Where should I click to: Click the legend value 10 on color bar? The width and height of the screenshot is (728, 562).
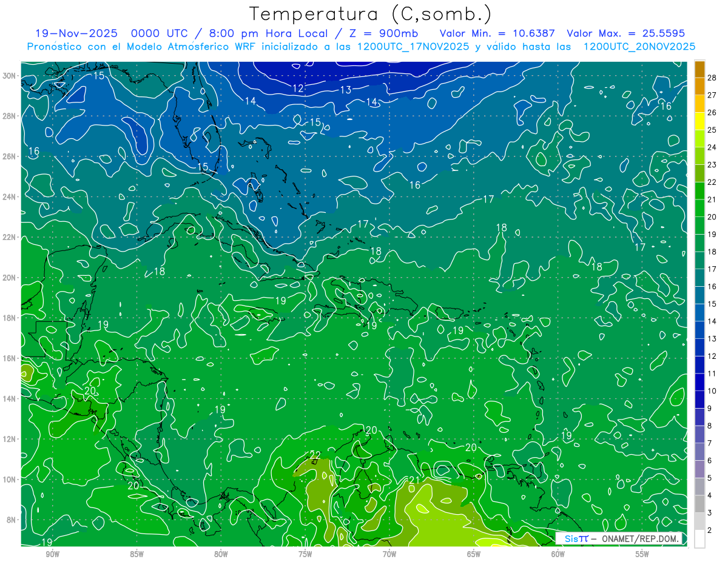pyautogui.click(x=712, y=391)
